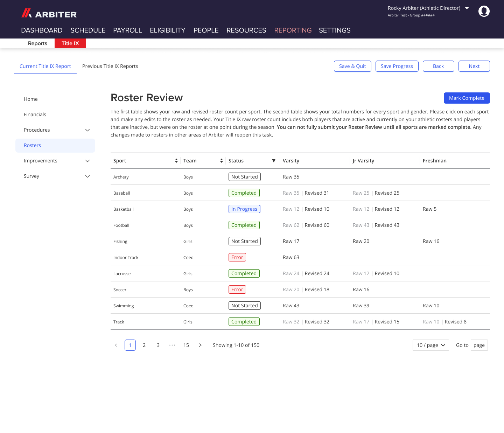Open Rocky Arbiter account dropdown arrow
The image size is (504, 433).
(x=467, y=8)
